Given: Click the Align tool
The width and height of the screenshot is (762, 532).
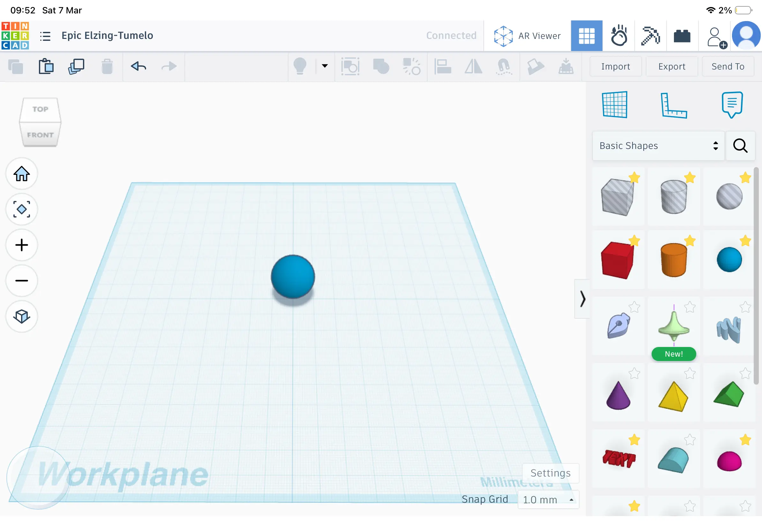Looking at the screenshot, I should click(443, 66).
